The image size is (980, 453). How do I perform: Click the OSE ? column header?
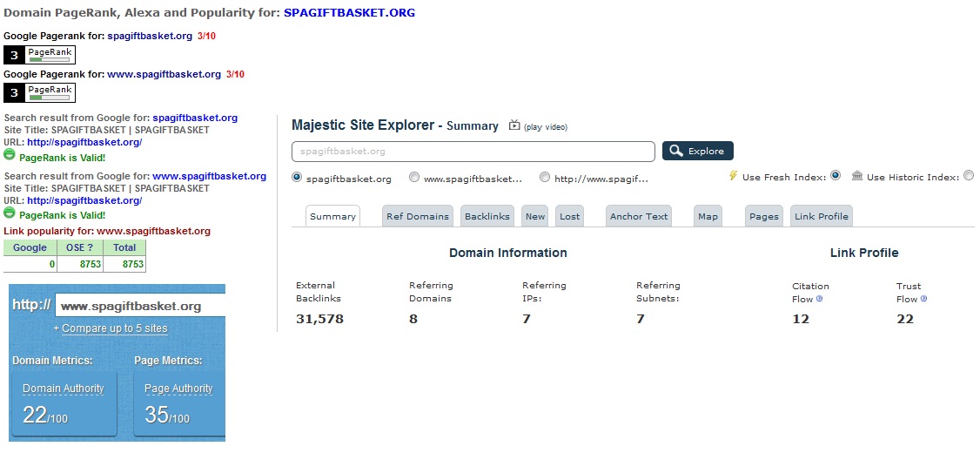point(80,247)
